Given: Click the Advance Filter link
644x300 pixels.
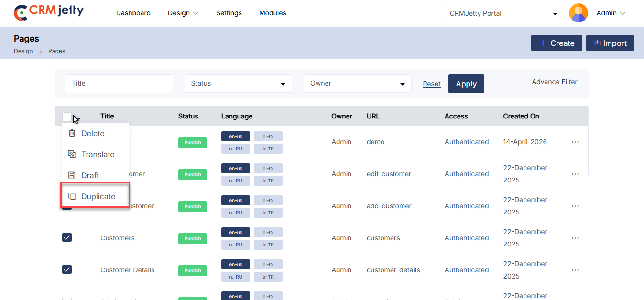Looking at the screenshot, I should click(x=555, y=82).
